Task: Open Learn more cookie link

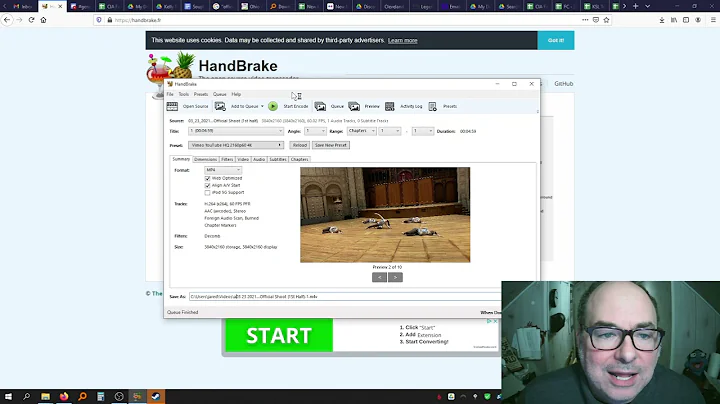Action: [403, 40]
